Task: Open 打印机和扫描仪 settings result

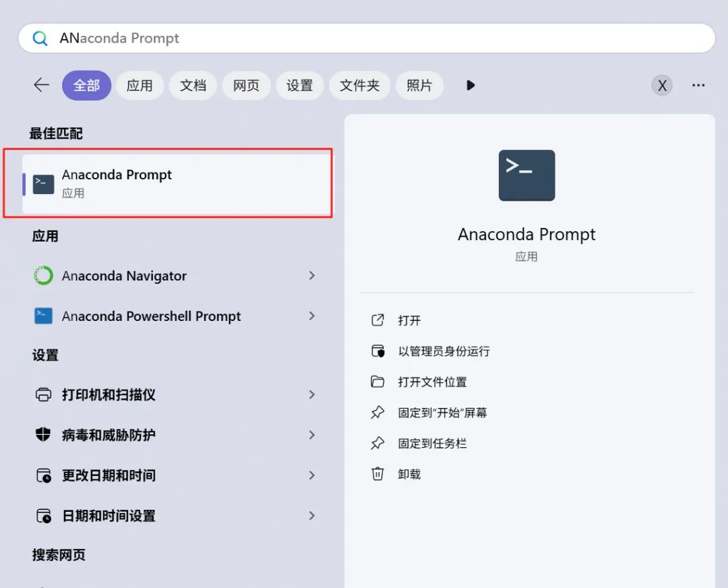Action: tap(109, 394)
